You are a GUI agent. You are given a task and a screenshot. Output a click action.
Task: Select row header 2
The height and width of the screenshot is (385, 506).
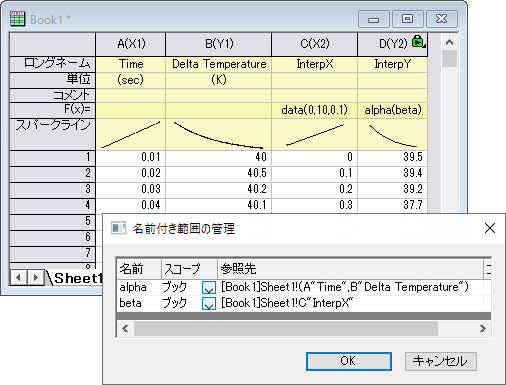53,174
